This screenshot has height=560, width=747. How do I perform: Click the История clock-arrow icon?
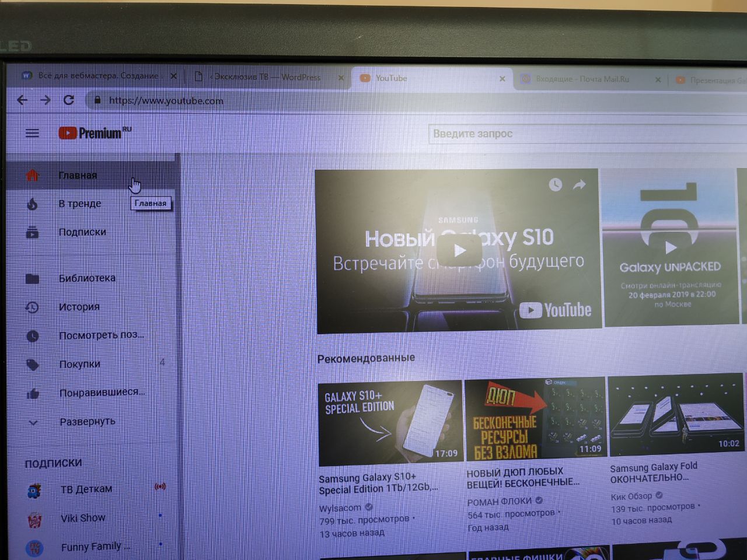[32, 307]
